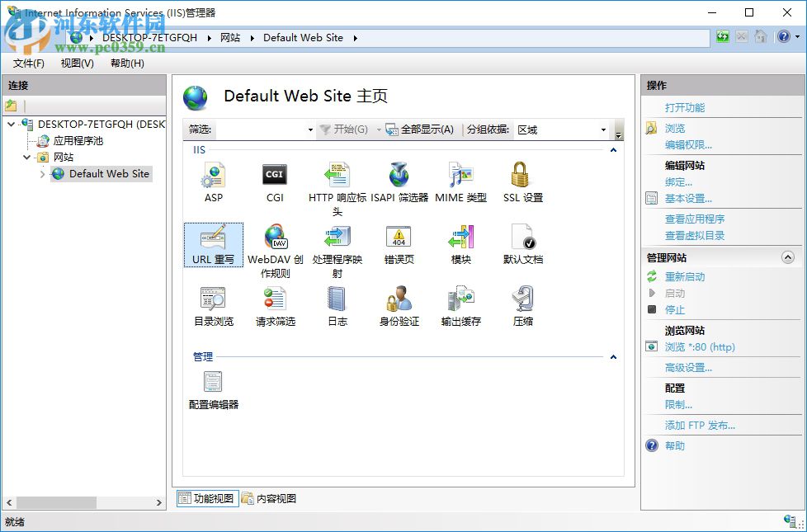Open the SSL 设置 feature
Image resolution: width=807 pixels, height=532 pixels.
tap(521, 180)
